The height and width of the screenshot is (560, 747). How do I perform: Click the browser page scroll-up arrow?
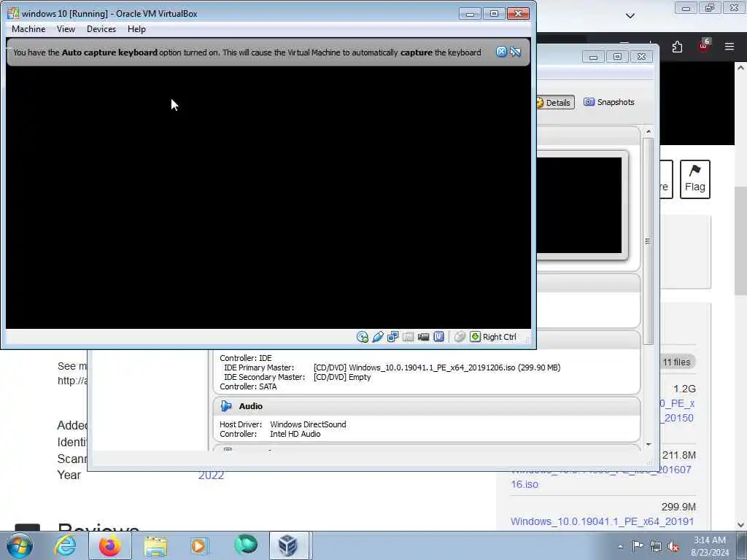point(741,68)
